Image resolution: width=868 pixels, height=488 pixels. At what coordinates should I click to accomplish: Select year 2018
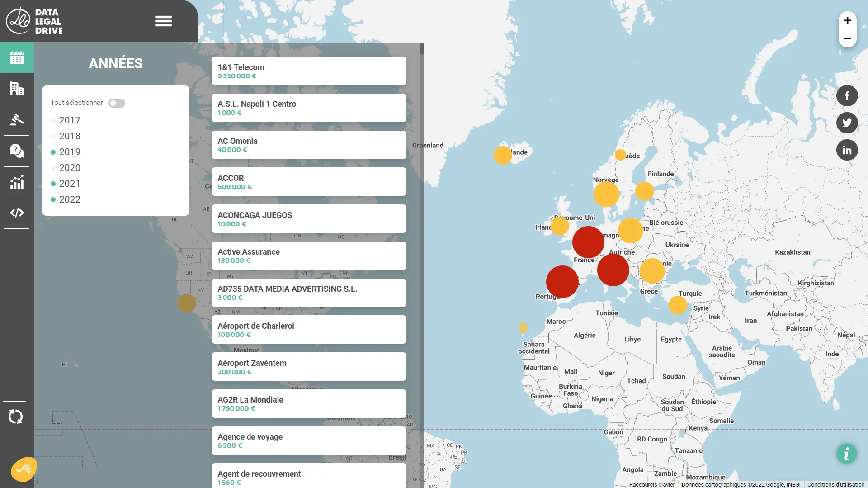pyautogui.click(x=66, y=136)
